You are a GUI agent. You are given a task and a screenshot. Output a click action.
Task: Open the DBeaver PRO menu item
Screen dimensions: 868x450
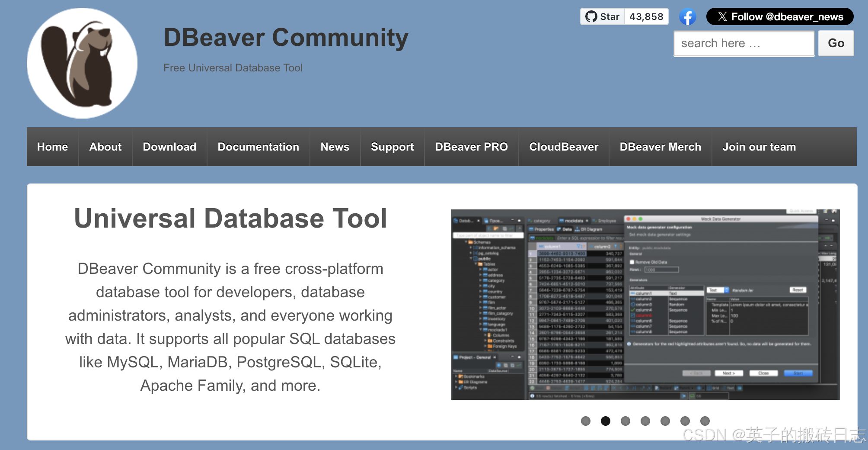point(472,147)
